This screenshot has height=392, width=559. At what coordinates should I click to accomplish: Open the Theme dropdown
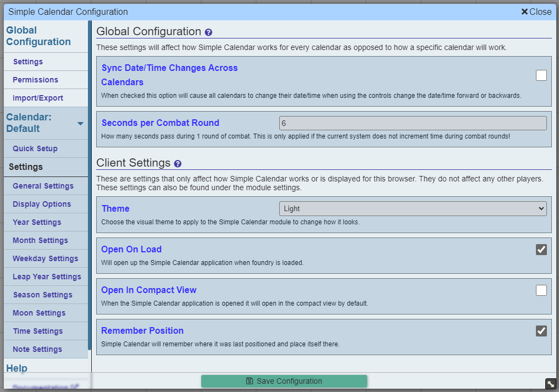coord(413,209)
